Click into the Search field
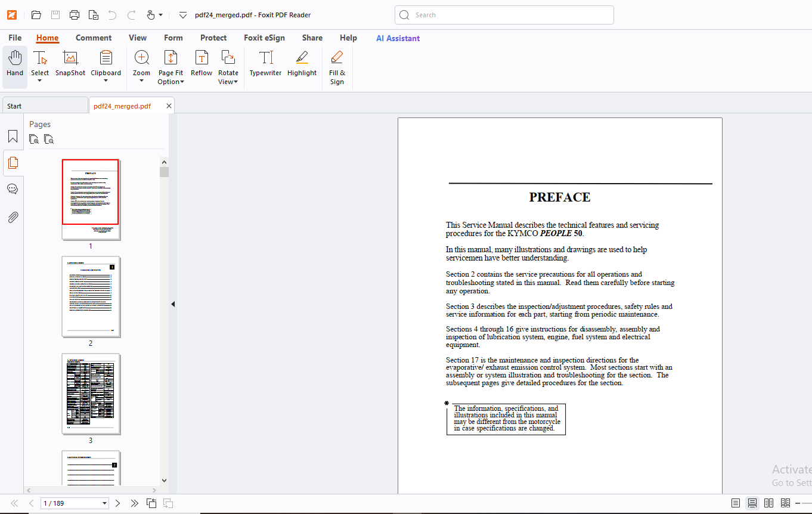Image resolution: width=812 pixels, height=514 pixels. pos(504,15)
